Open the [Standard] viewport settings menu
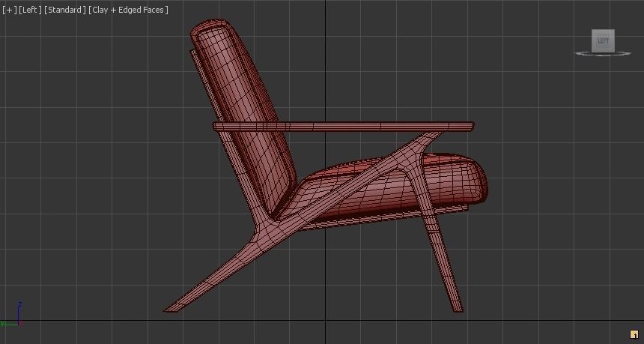Image resolution: width=644 pixels, height=344 pixels. click(65, 10)
